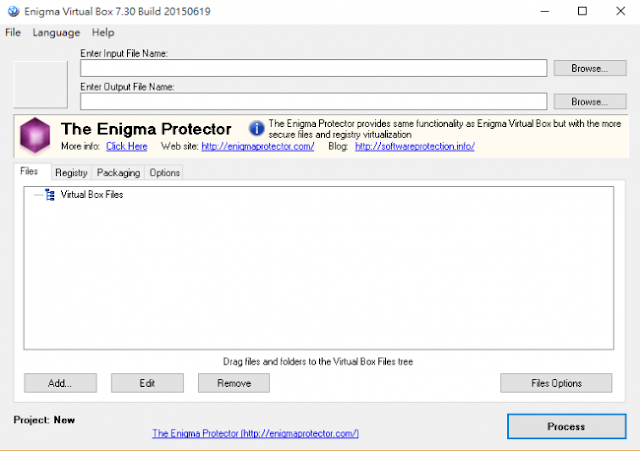Open Files Options

tap(556, 383)
